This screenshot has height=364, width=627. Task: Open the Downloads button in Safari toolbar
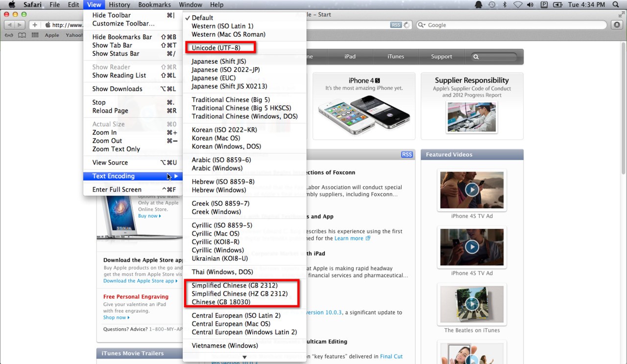tap(616, 25)
